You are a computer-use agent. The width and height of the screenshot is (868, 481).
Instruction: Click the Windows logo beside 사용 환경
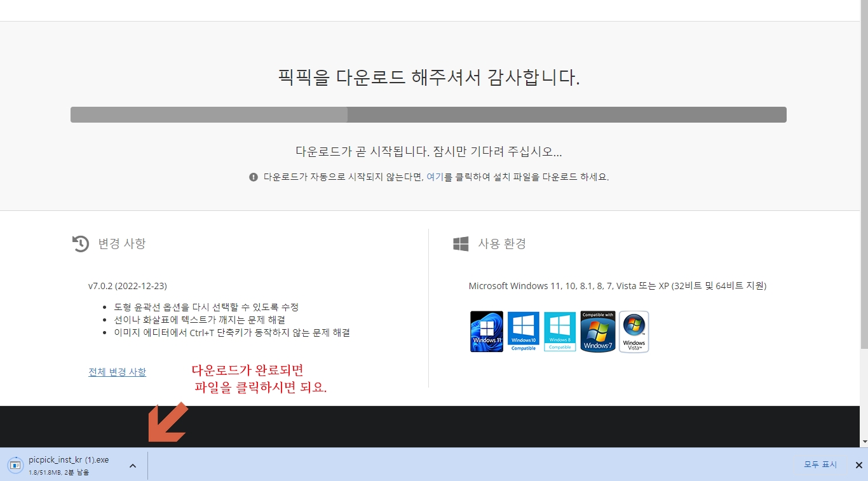(x=461, y=243)
